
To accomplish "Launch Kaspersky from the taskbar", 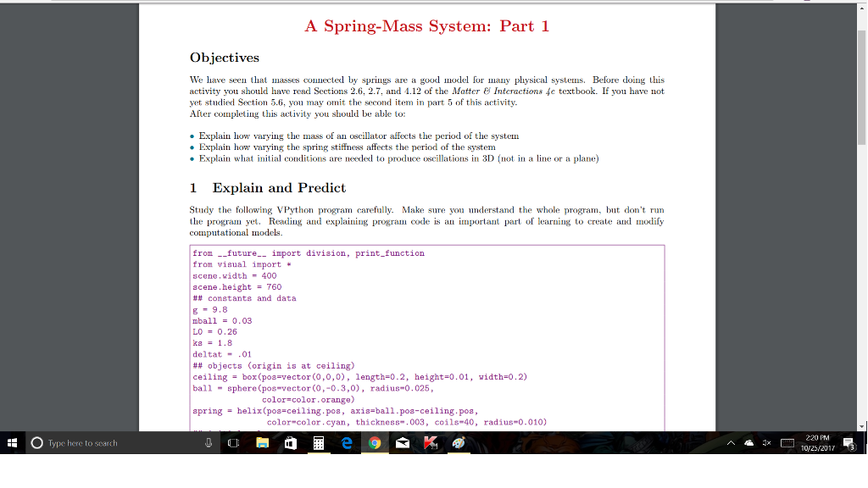I will pos(428,442).
